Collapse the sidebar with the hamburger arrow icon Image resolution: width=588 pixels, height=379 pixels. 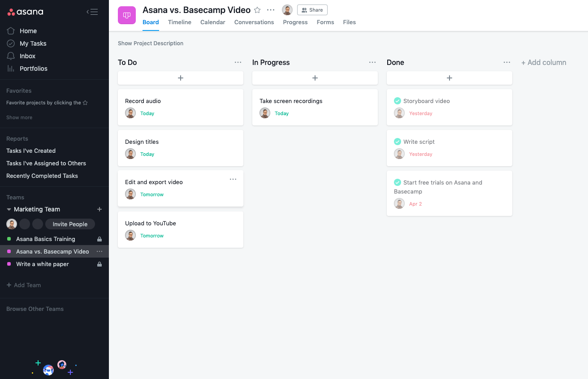point(92,12)
